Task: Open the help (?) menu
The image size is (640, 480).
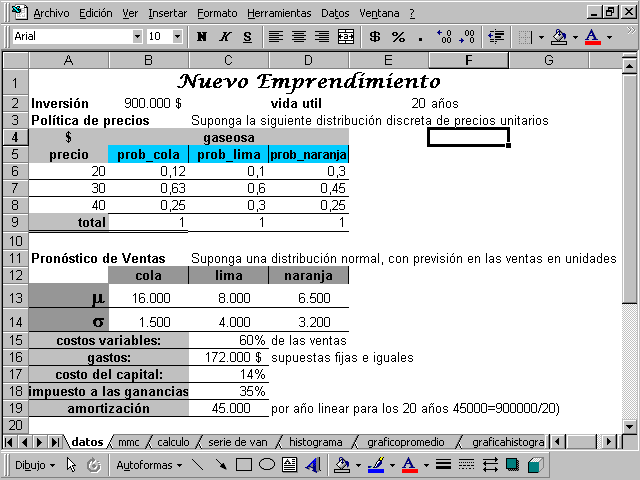Action: pos(412,13)
